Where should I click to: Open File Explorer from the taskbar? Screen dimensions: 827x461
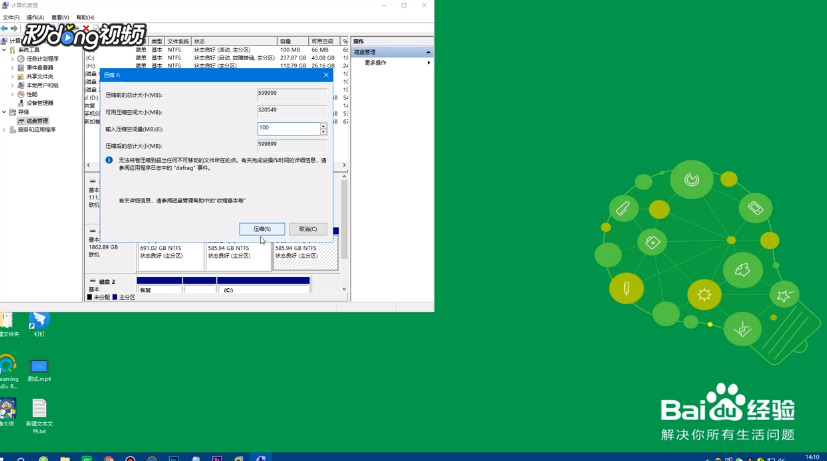click(65, 458)
